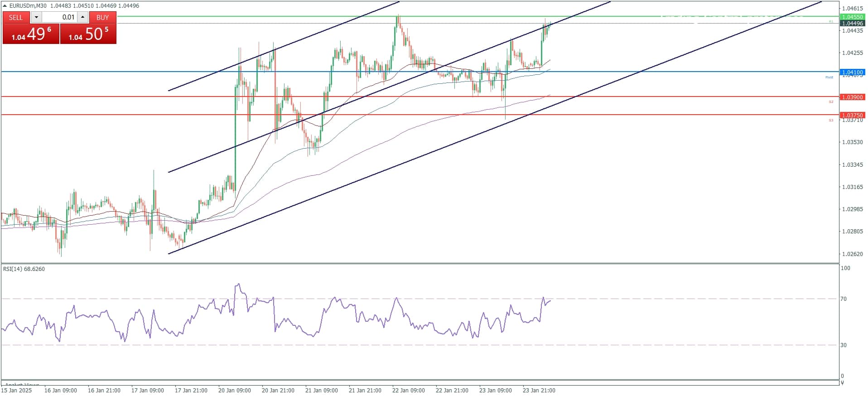Click the buy price tile 1.04 50 5
This screenshot has height=396, width=868.
[88, 34]
